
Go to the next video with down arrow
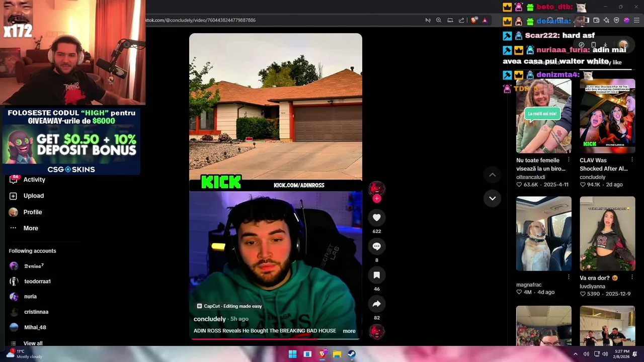pyautogui.click(x=493, y=199)
